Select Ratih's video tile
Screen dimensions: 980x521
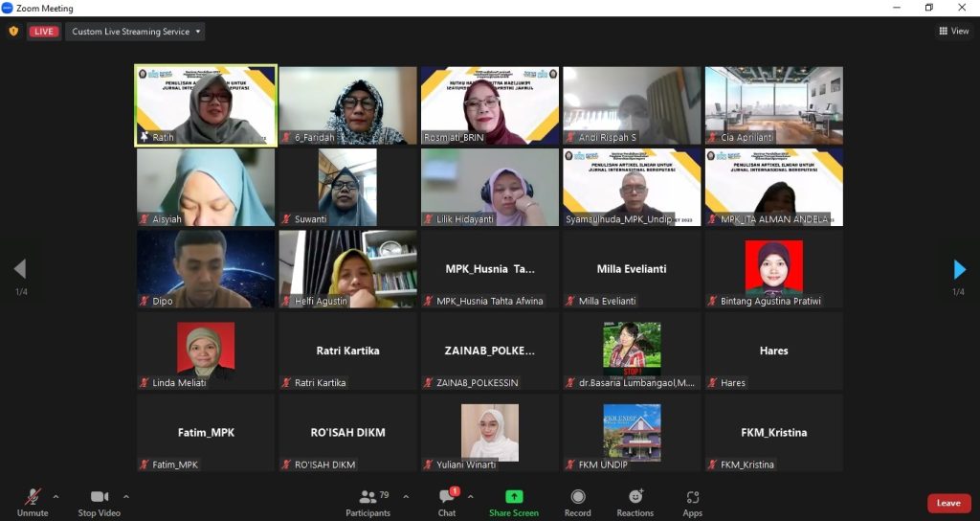pyautogui.click(x=206, y=105)
